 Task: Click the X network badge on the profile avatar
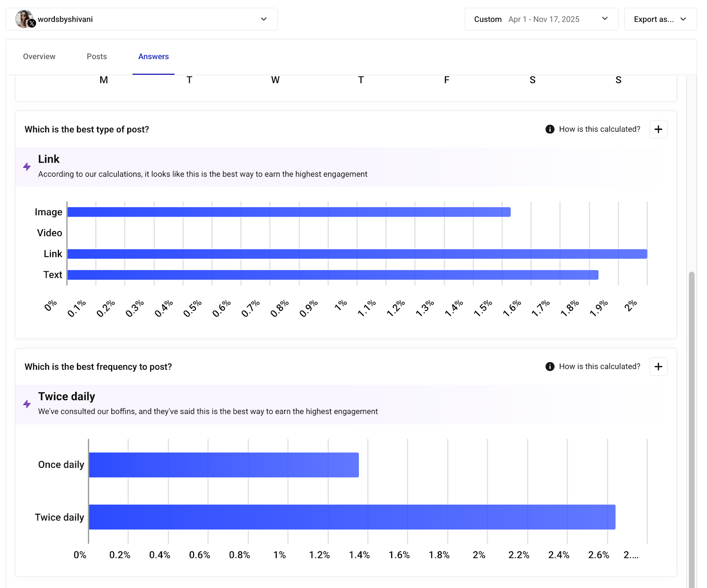click(x=31, y=23)
